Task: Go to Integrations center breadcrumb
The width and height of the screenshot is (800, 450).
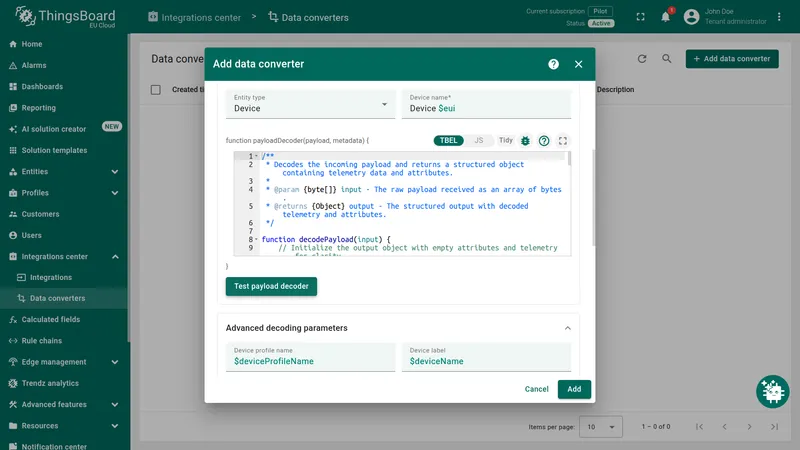Action: (194, 17)
